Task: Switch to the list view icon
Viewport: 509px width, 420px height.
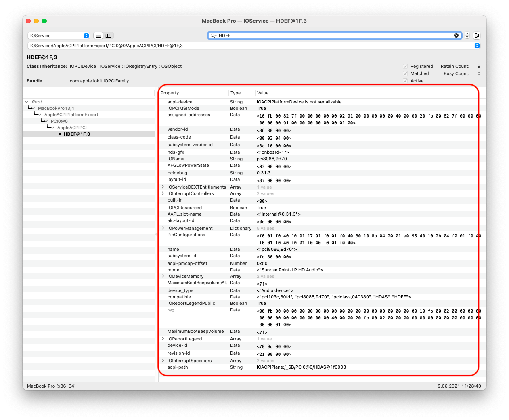Action: (x=98, y=36)
